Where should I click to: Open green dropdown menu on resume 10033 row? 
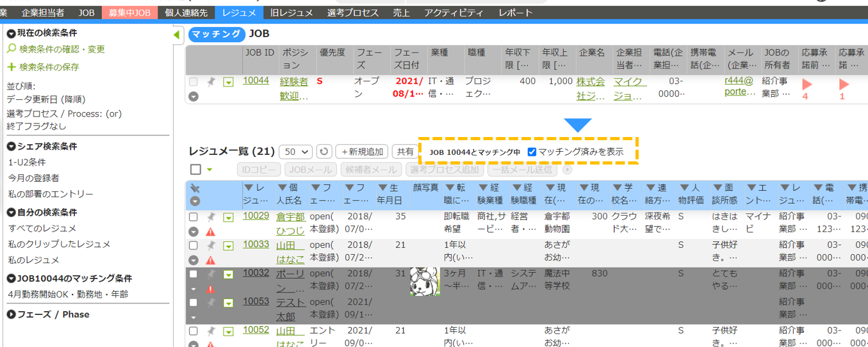pos(228,246)
